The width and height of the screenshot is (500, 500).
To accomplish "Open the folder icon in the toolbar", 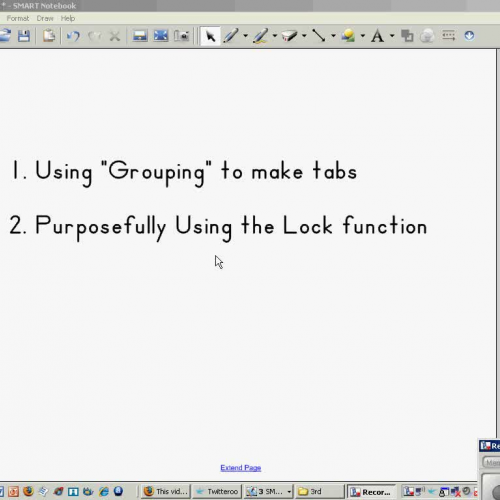I will click(5, 36).
